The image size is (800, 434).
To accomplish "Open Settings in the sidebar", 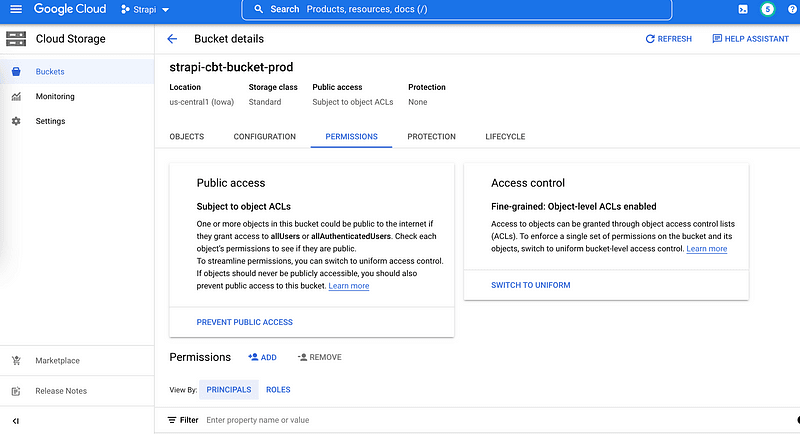I will 77,121.
